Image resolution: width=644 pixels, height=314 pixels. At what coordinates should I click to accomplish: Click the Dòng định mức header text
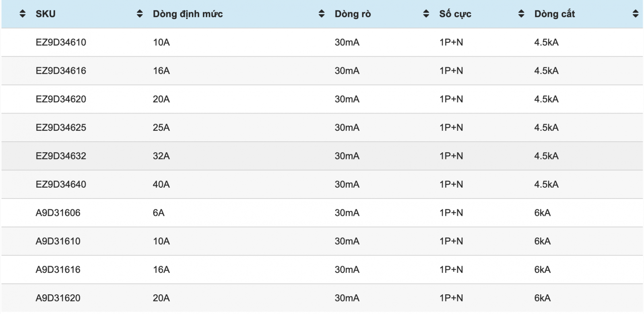coord(188,14)
